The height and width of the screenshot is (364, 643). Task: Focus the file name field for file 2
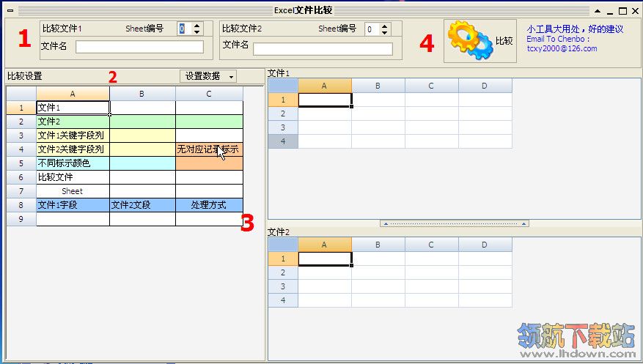(x=323, y=49)
